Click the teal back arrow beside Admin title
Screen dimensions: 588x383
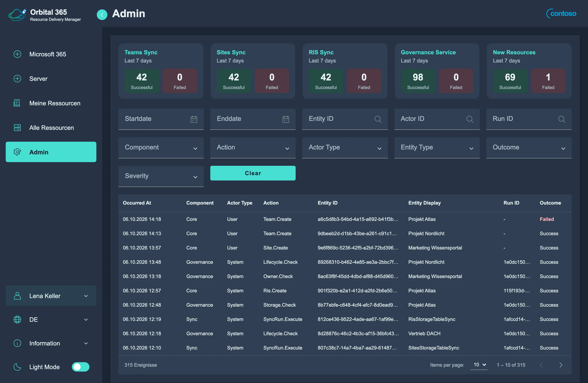[x=102, y=14]
